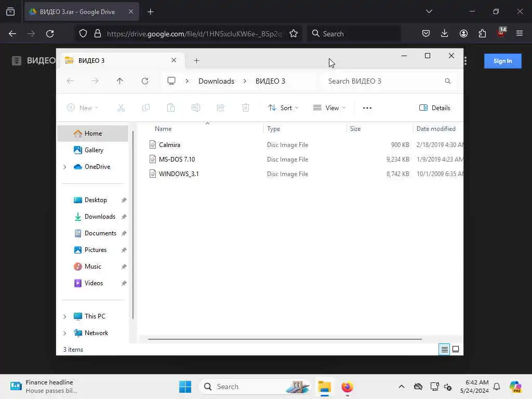Open the notification bell in system tray
Screen dimensions: 532x399
point(497,387)
